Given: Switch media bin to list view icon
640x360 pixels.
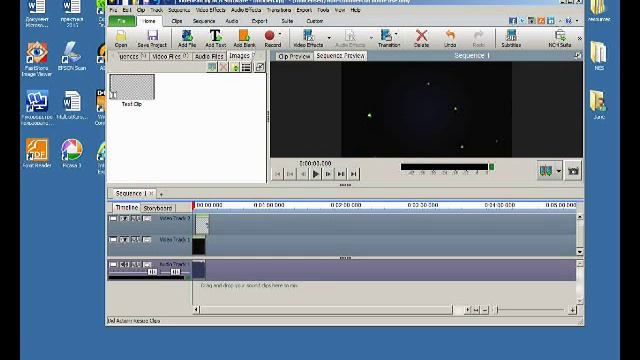Looking at the screenshot, I should pyautogui.click(x=246, y=67).
